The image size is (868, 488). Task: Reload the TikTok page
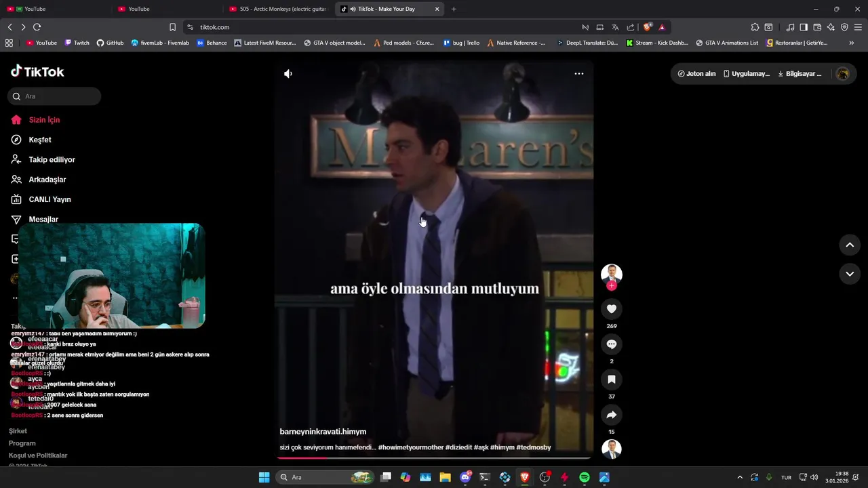coord(37,27)
